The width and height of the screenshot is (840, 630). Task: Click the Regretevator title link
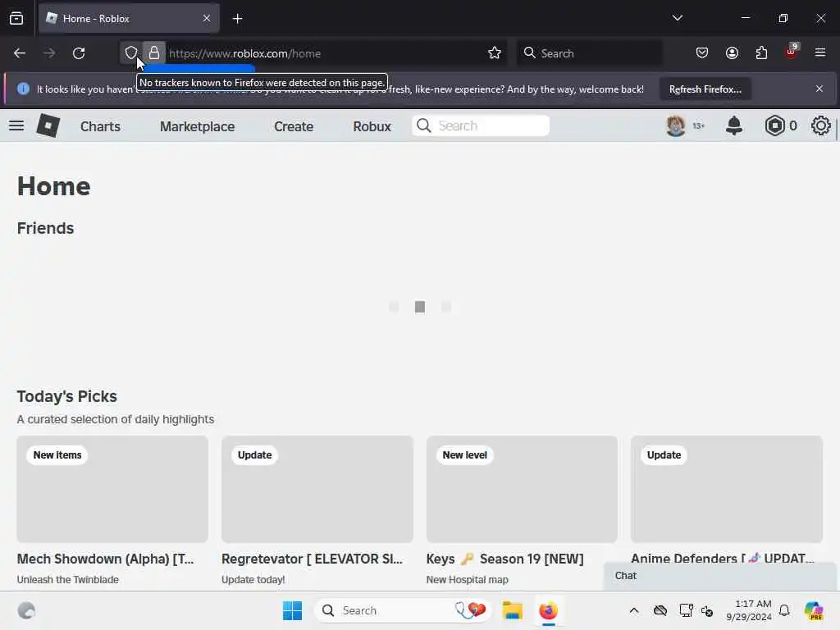[x=312, y=559]
